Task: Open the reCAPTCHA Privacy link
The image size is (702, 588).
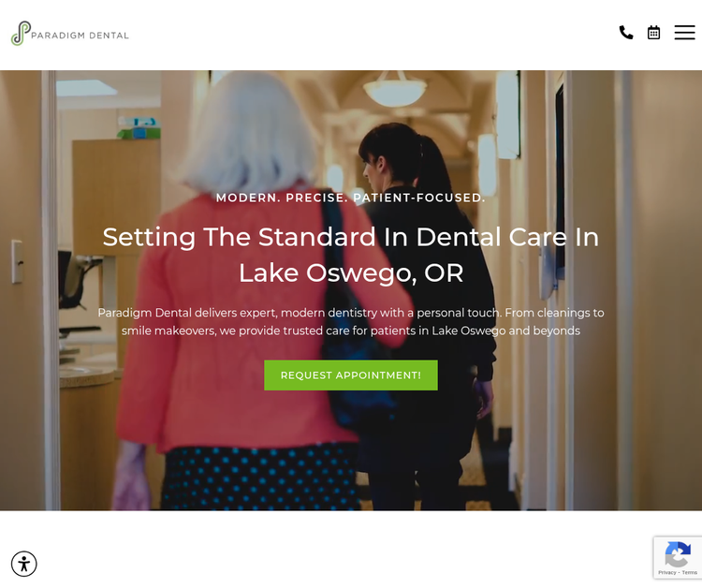Action: [x=666, y=572]
